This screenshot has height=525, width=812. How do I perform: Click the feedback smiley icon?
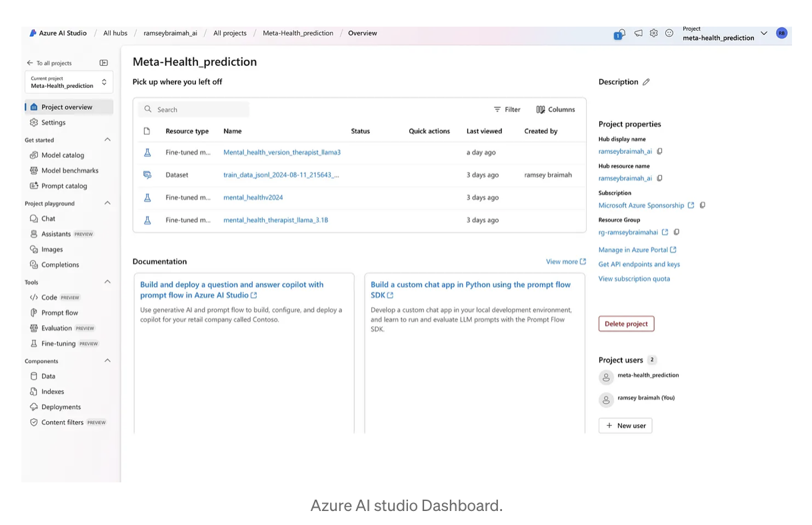click(x=669, y=33)
